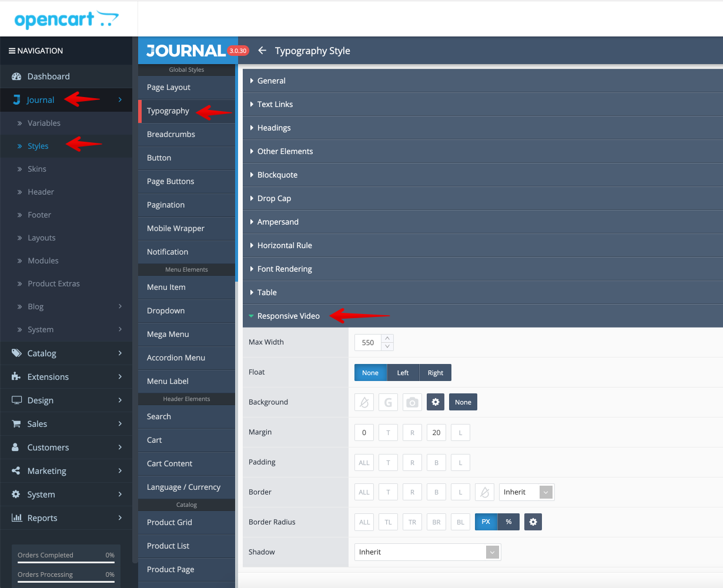Click the Marketing share icon
The image size is (723, 588).
pyautogui.click(x=16, y=471)
